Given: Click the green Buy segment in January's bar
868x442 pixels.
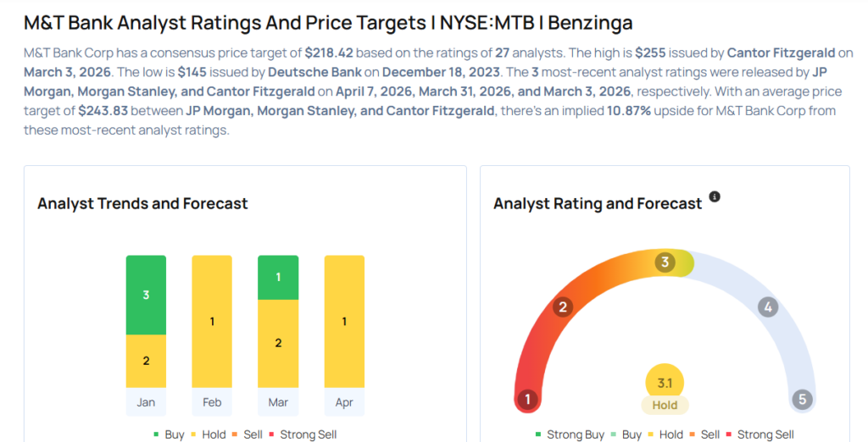Looking at the screenshot, I should click(x=146, y=295).
